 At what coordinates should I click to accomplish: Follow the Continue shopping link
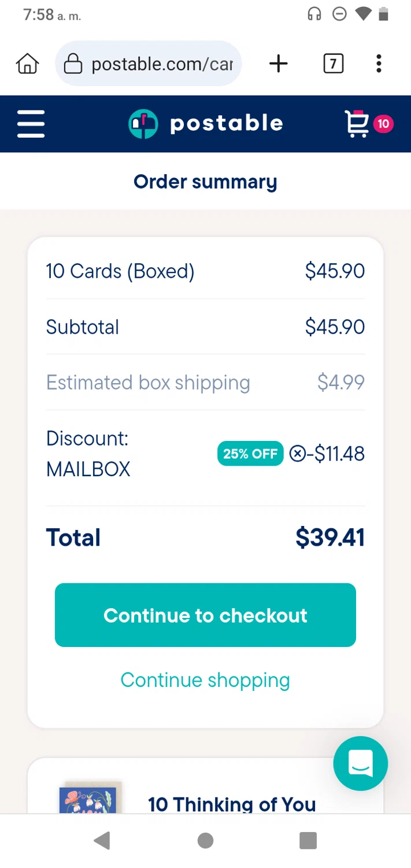pyautogui.click(x=205, y=680)
